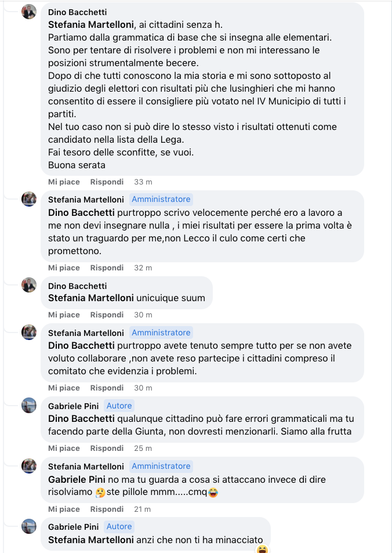This screenshot has height=553, width=392.
Task: Open the "21 m" timestamp link
Action: tap(143, 509)
